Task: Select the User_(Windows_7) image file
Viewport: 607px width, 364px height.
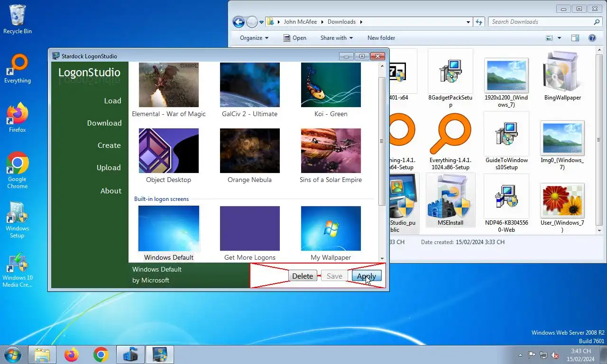Action: click(562, 208)
